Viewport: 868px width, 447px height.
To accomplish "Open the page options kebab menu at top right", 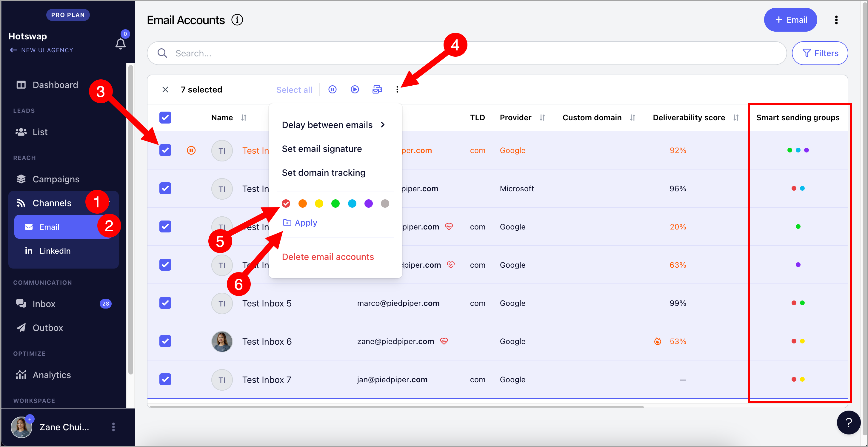I will point(836,20).
